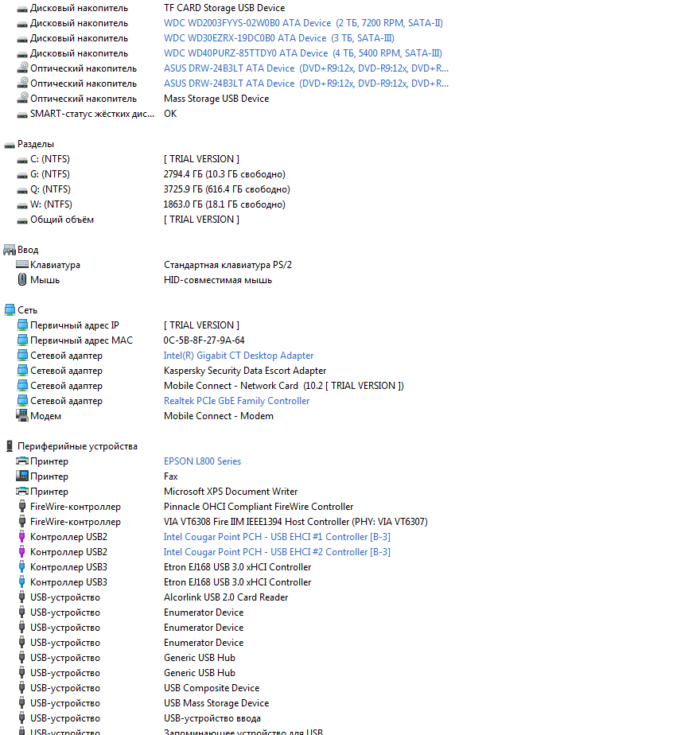The width and height of the screenshot is (700, 735).
Task: Click the Разделы section icon
Action: (10, 145)
